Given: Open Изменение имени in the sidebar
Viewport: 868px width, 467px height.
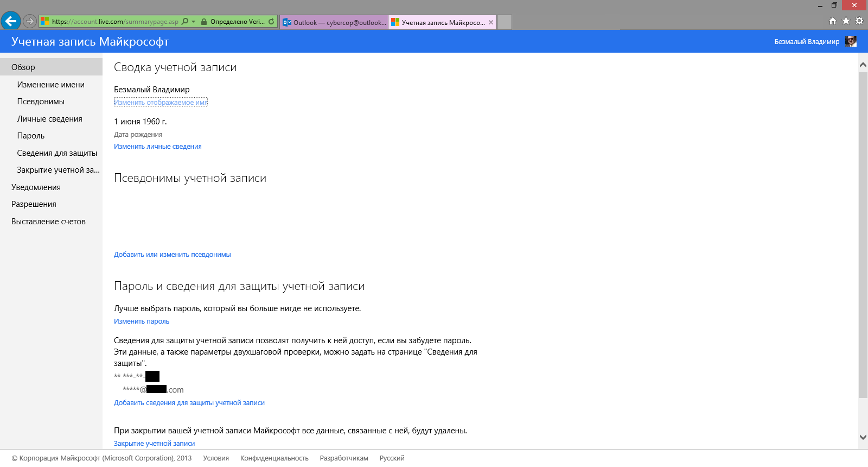Looking at the screenshot, I should [51, 85].
